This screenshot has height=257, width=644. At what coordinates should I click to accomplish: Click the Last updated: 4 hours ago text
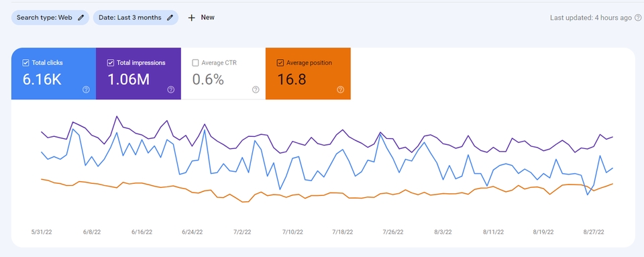click(590, 17)
